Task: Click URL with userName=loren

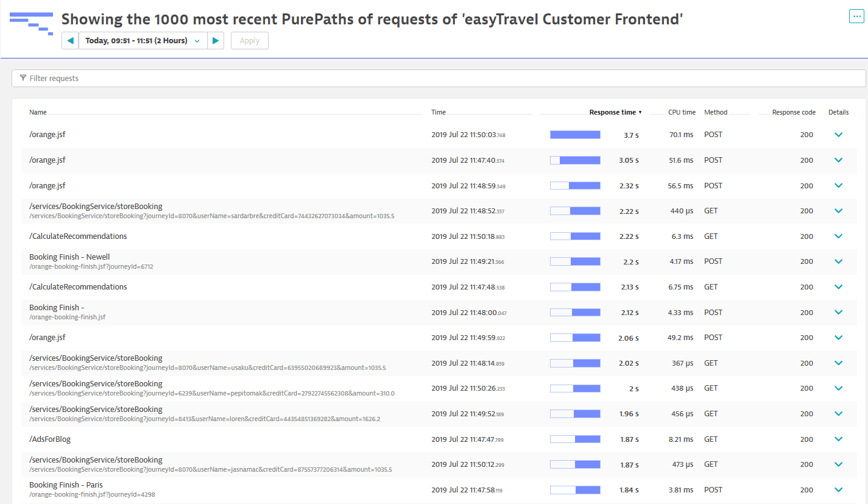Action: (205, 419)
